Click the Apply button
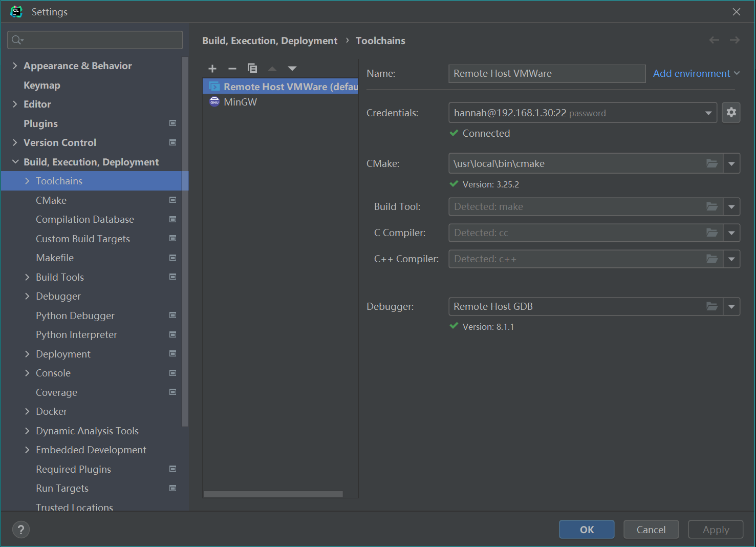The height and width of the screenshot is (547, 756). tap(716, 530)
